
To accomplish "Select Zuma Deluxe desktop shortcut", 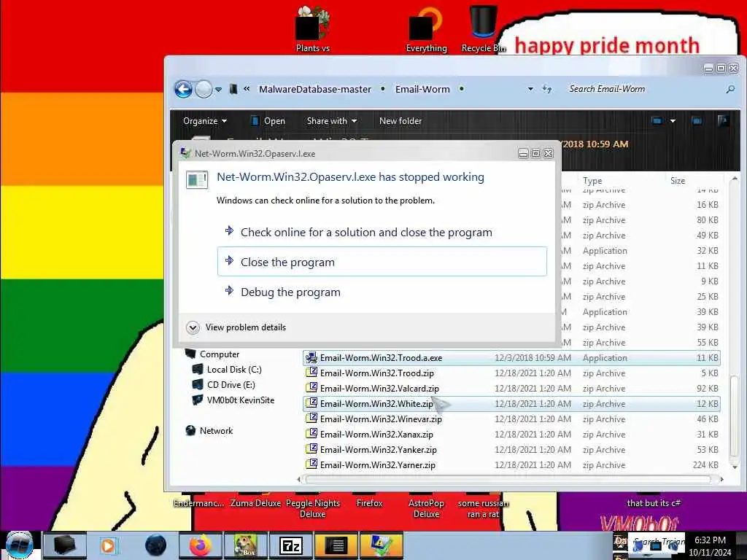I will pos(255,503).
